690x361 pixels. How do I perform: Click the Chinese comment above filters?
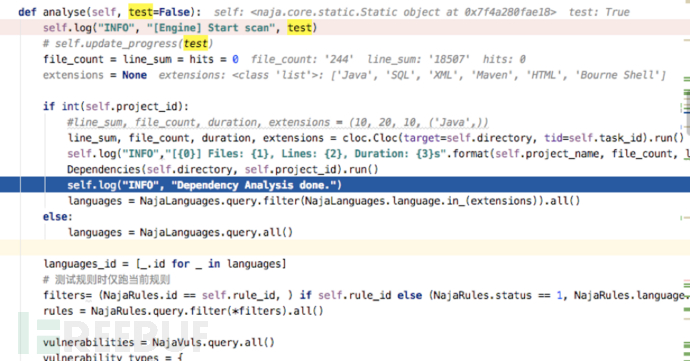point(106,280)
